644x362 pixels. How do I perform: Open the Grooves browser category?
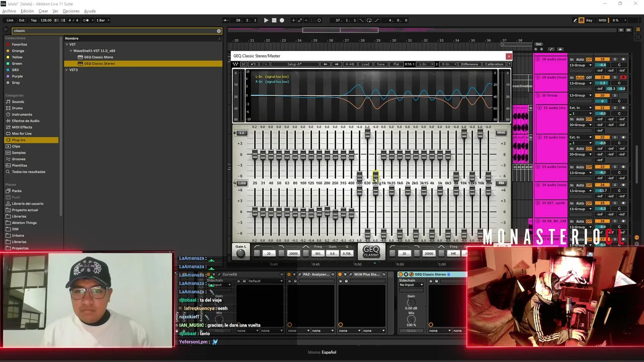tap(19, 159)
